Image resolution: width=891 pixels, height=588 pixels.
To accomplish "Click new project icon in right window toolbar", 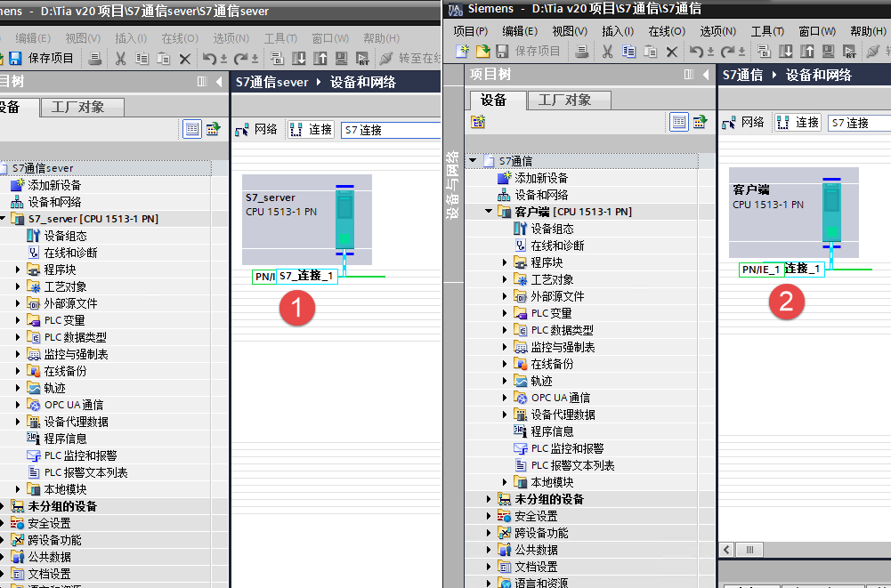I will (x=462, y=52).
